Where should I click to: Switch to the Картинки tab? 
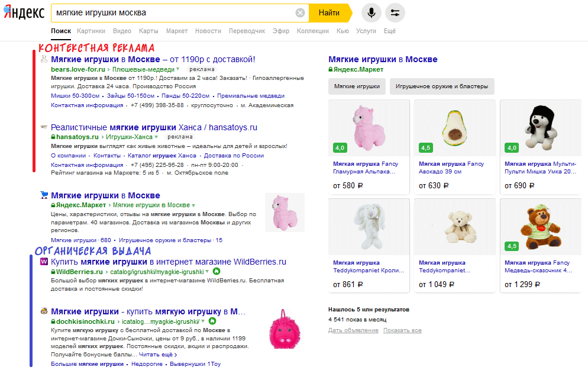pyautogui.click(x=91, y=31)
